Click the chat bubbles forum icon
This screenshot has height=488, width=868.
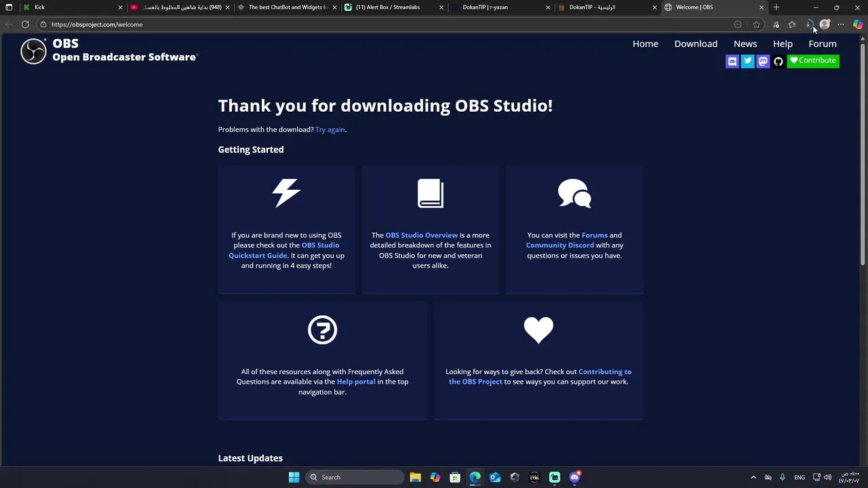pyautogui.click(x=574, y=193)
